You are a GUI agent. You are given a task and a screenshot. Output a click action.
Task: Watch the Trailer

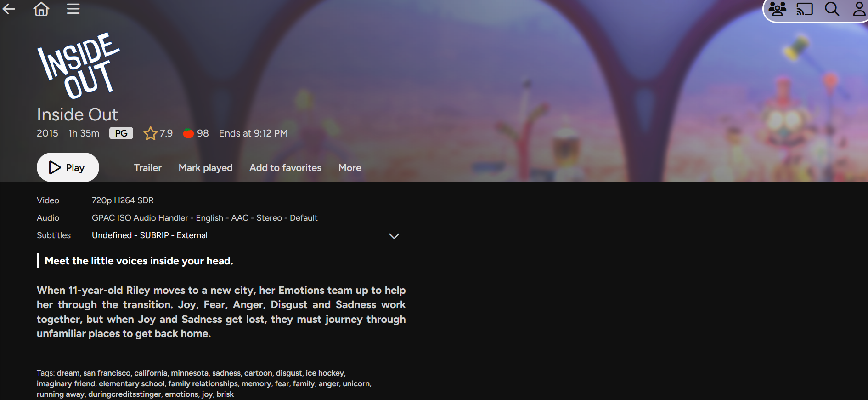point(148,168)
